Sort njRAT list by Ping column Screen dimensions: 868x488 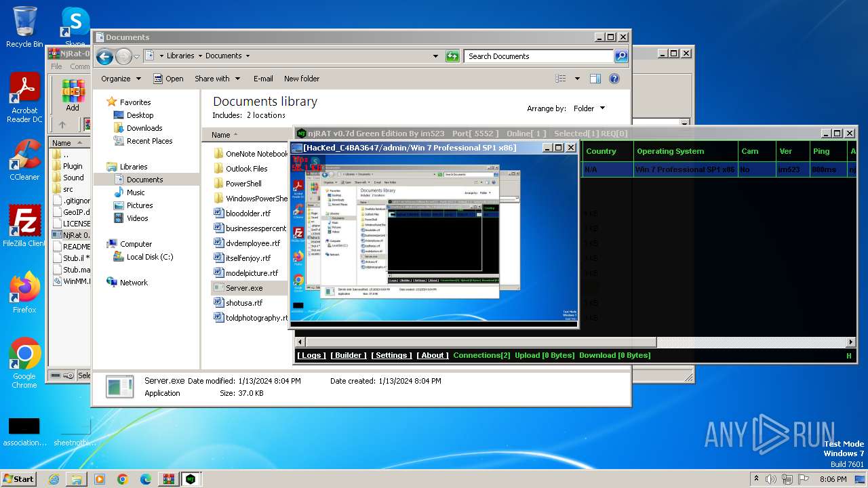(x=829, y=151)
